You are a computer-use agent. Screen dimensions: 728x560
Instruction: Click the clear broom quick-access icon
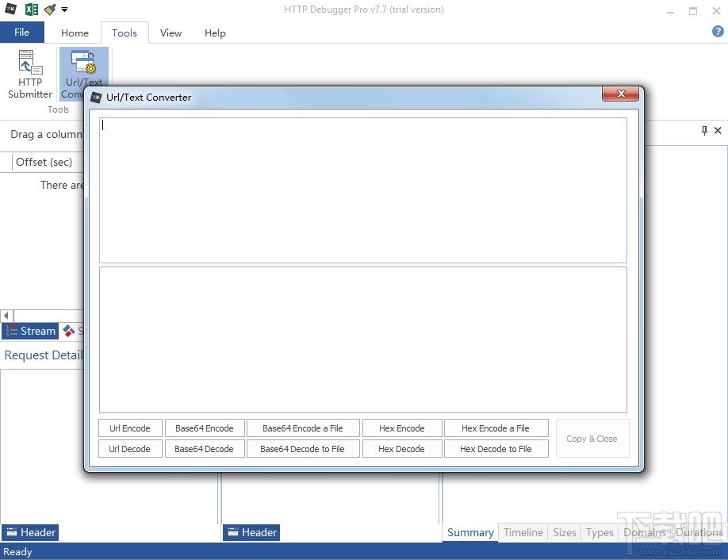(49, 9)
